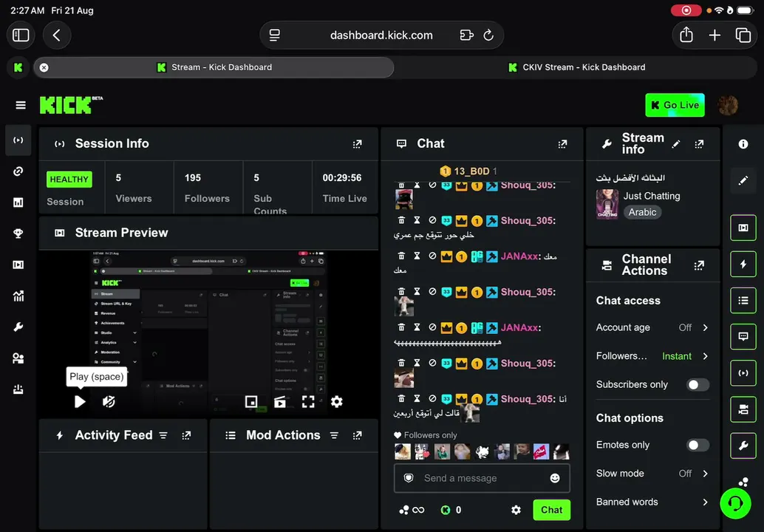Send message with green Chat button
The width and height of the screenshot is (764, 532).
click(x=551, y=510)
